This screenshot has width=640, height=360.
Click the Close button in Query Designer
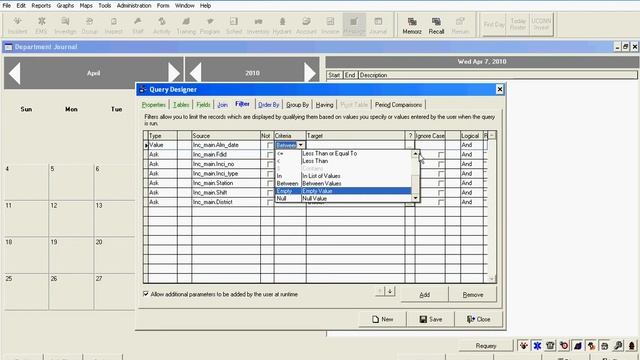point(479,319)
